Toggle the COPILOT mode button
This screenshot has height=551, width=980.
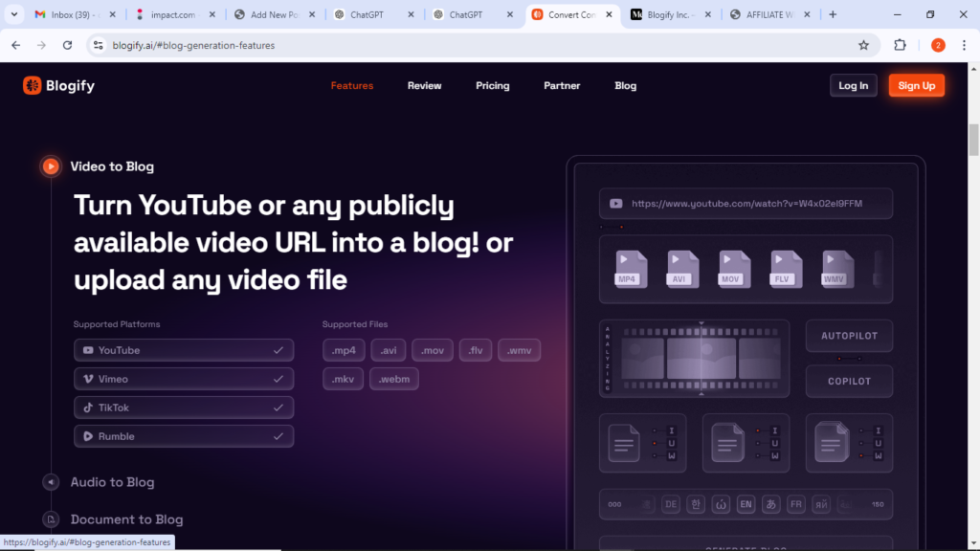tap(850, 381)
